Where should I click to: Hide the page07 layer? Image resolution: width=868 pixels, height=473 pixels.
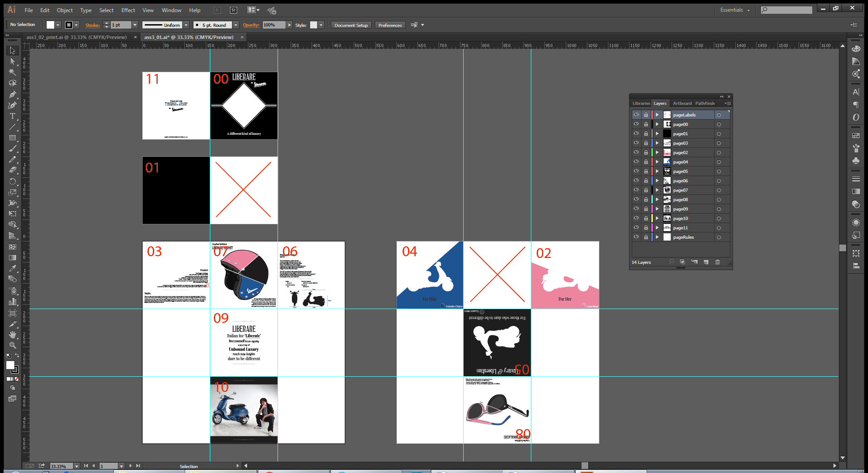point(636,190)
